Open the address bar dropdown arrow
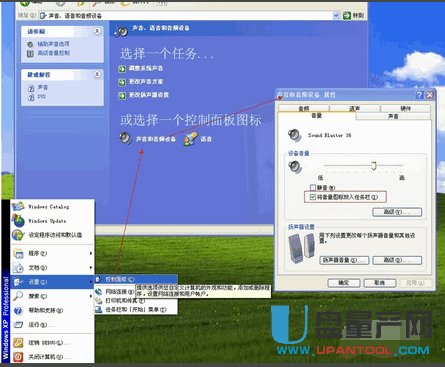Viewport: 445px width, 367px height. (x=336, y=15)
